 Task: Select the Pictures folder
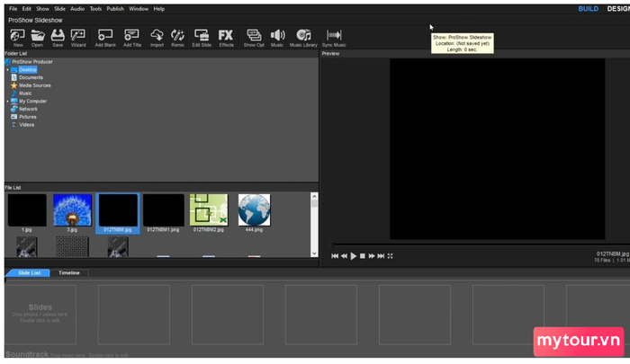(27, 117)
